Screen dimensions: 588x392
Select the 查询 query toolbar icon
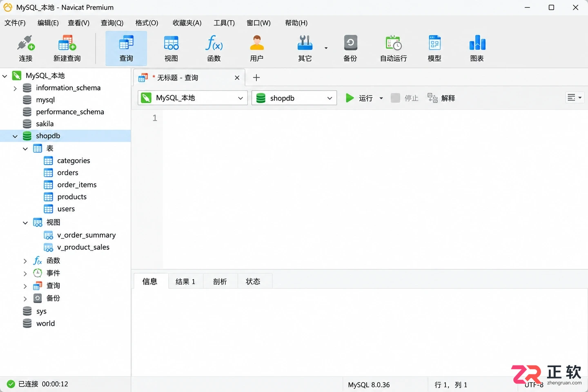pyautogui.click(x=126, y=42)
